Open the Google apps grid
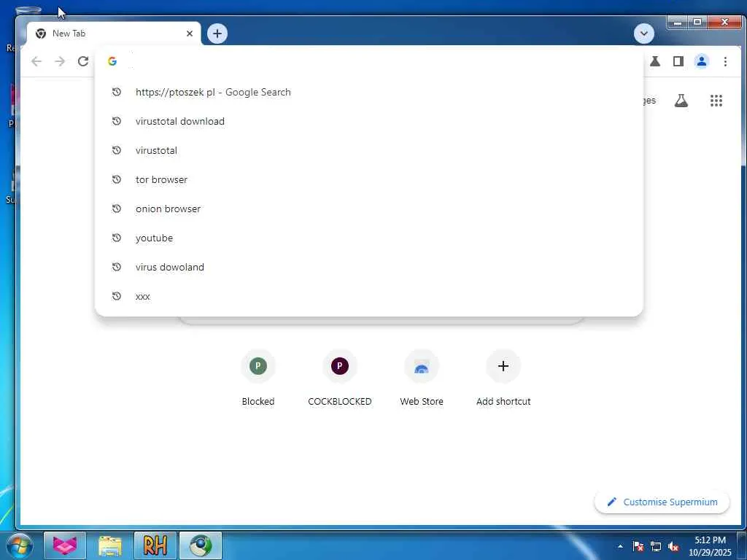747x560 pixels. pyautogui.click(x=716, y=101)
